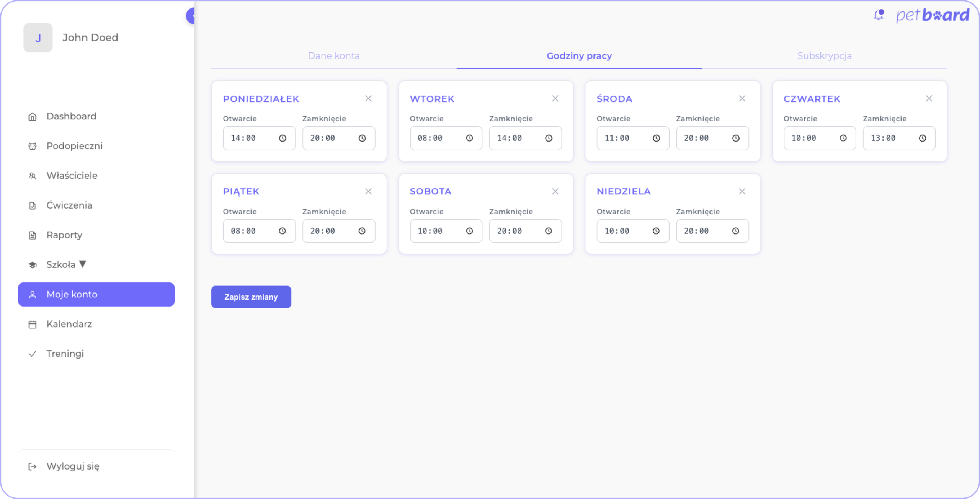Click Wyloguj się to log out
The height and width of the screenshot is (499, 980).
coord(73,466)
